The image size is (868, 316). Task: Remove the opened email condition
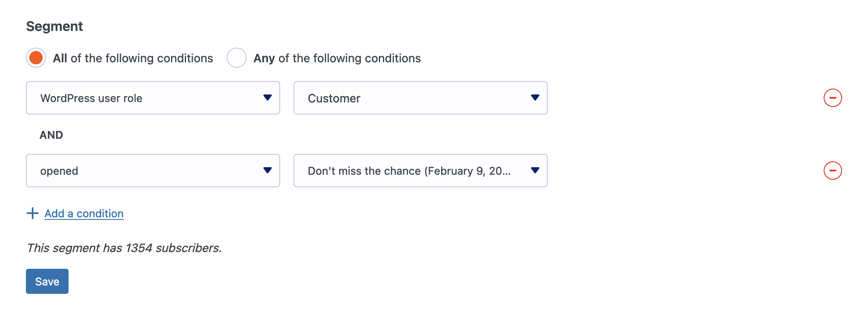(832, 171)
